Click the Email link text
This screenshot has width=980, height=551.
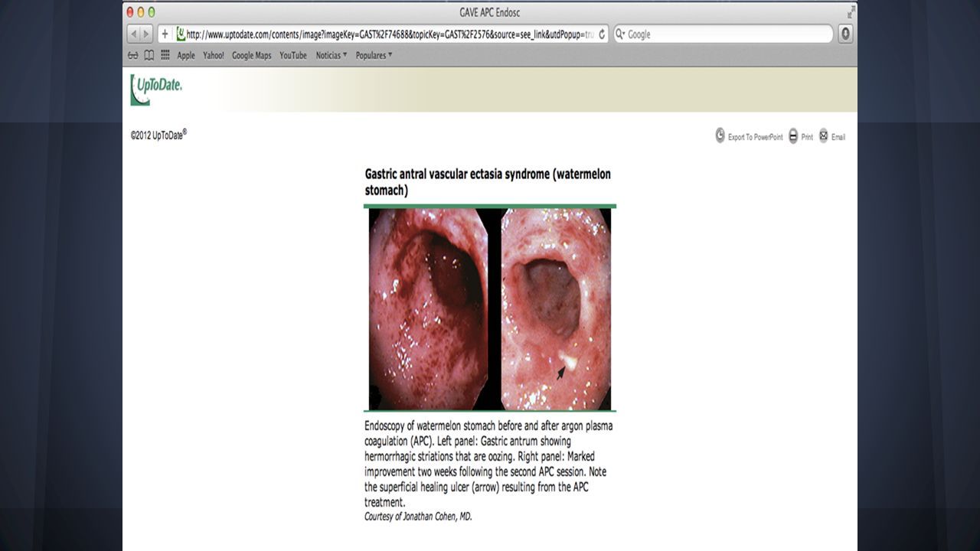[838, 137]
